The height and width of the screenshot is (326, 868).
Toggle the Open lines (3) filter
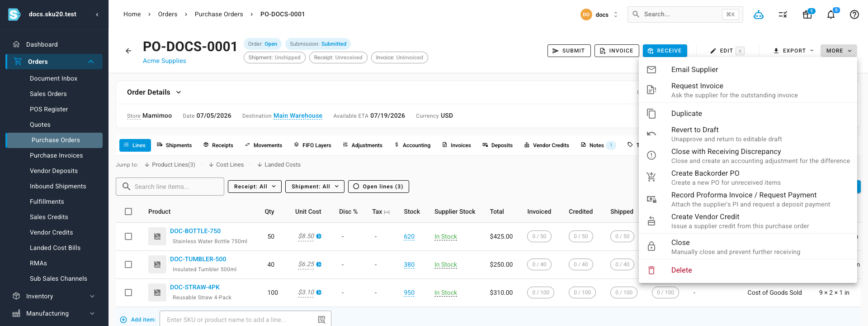point(378,187)
